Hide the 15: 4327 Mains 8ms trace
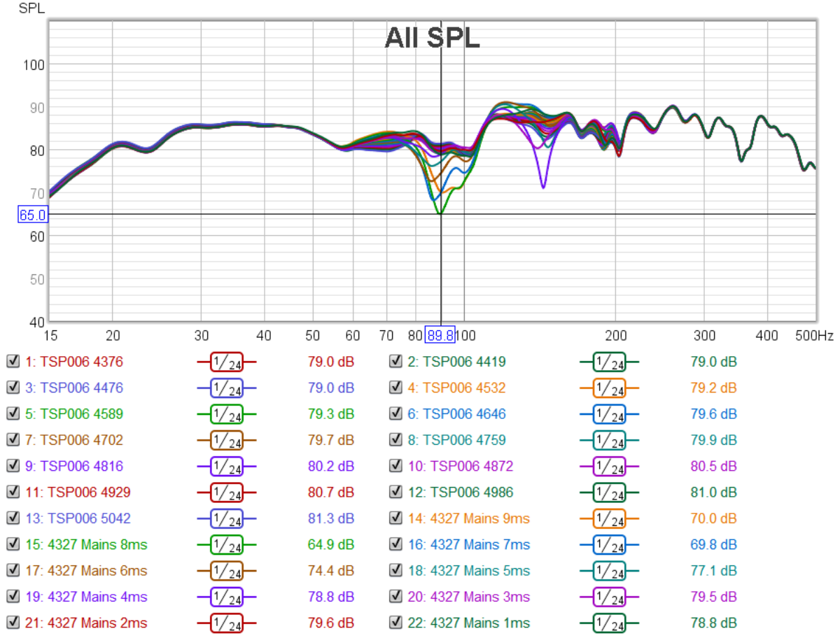Viewport: 840px width, 638px height. [12, 544]
